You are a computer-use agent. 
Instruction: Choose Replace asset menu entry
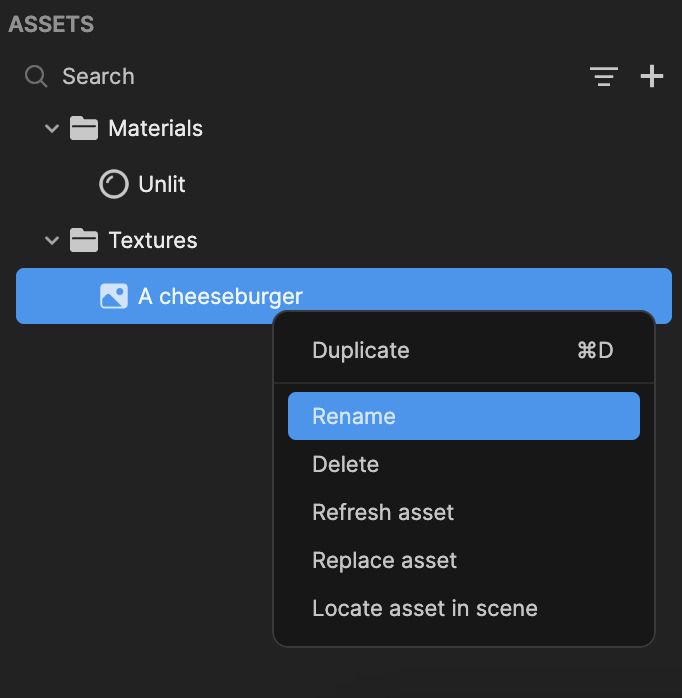(x=464, y=560)
